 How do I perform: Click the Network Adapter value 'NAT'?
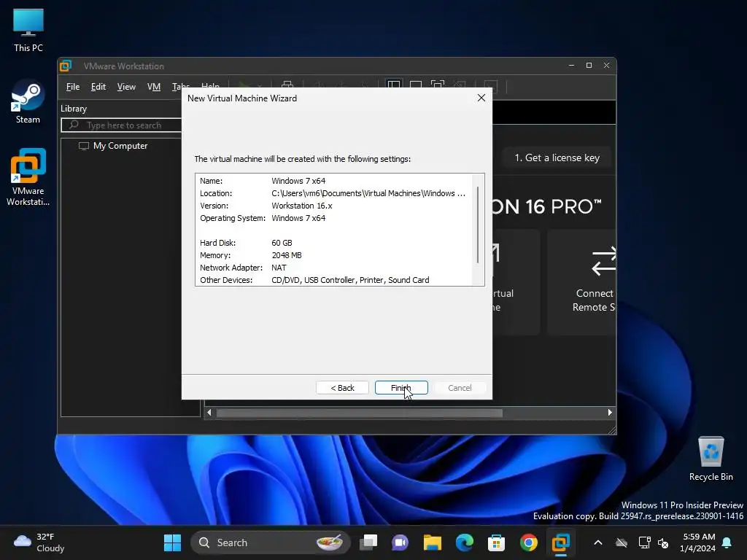pos(279,268)
